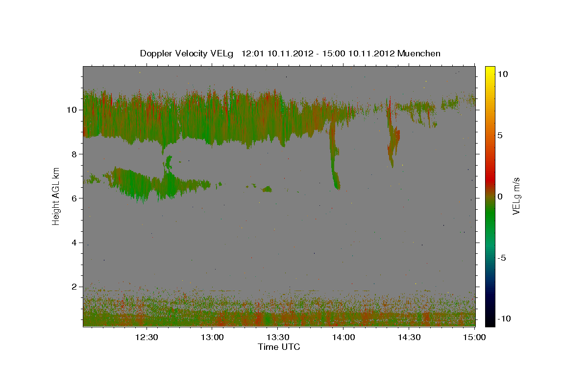Click the 15:00 time tick label

click(474, 337)
